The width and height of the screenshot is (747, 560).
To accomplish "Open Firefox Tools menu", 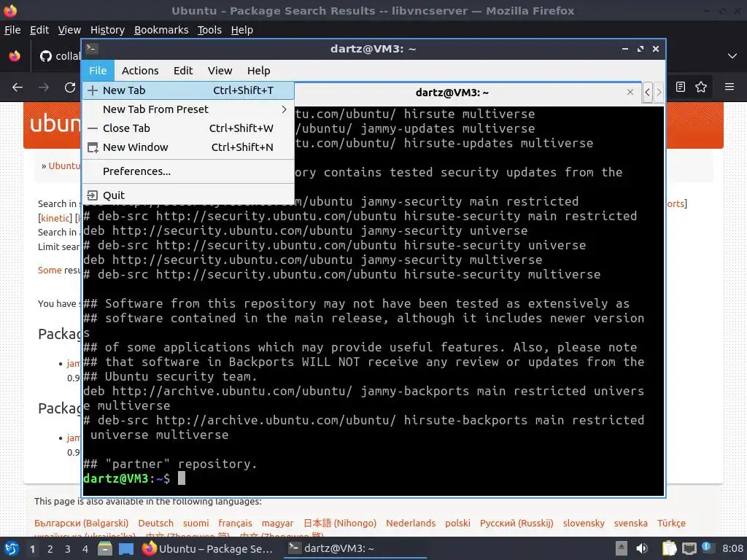I will coord(209,30).
